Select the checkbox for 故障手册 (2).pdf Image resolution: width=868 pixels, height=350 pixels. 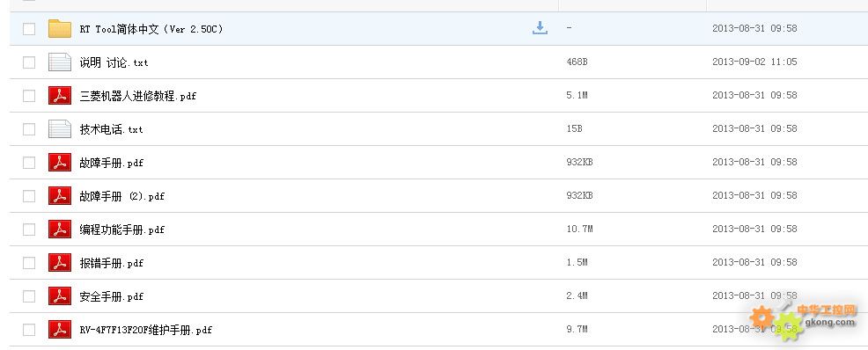29,196
